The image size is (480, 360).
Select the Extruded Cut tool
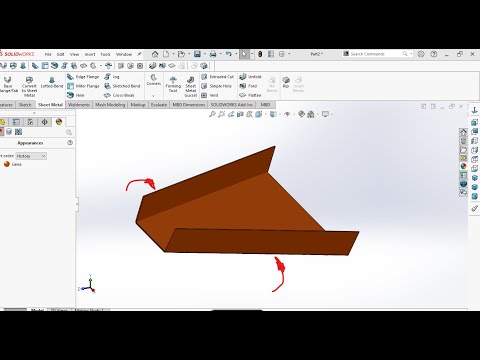point(218,77)
